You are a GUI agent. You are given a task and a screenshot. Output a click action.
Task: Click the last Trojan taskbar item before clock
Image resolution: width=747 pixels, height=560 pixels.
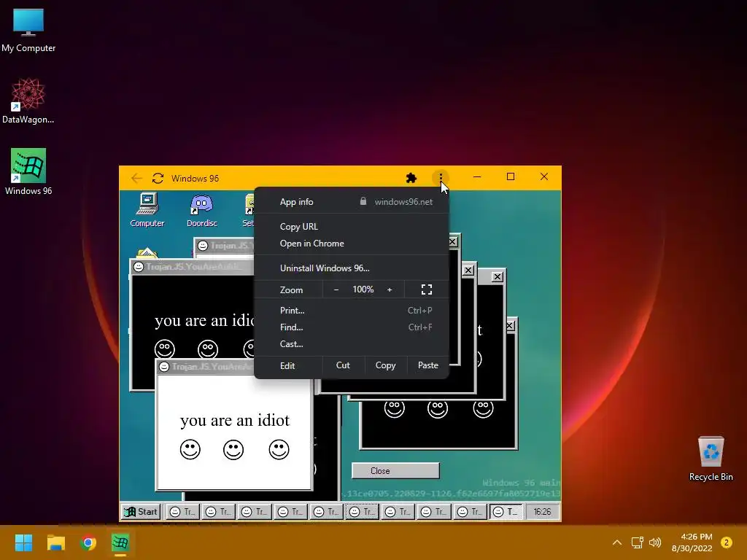click(506, 512)
